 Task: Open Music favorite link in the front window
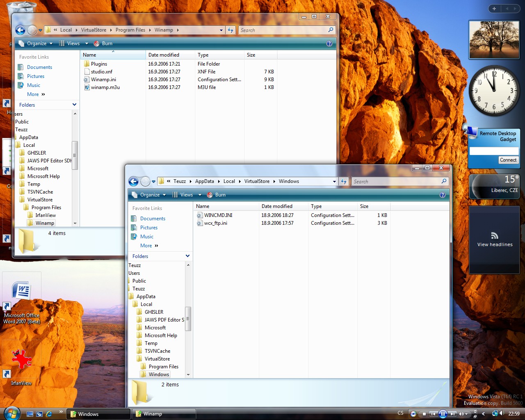(147, 237)
